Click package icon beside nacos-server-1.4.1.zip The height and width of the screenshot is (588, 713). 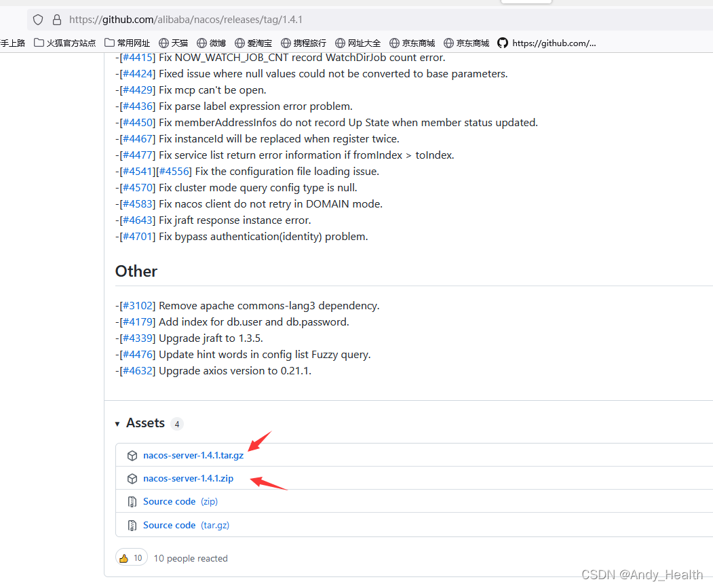coord(132,479)
